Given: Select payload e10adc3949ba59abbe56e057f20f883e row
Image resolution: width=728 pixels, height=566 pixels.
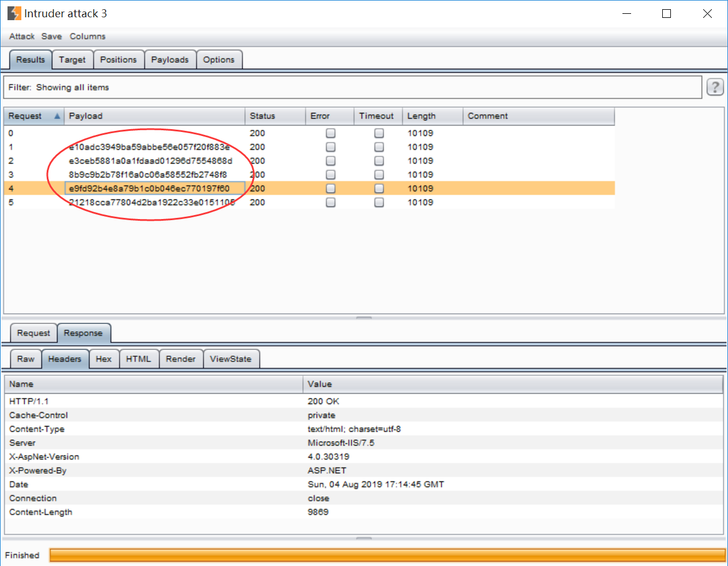Looking at the screenshot, I should click(309, 147).
